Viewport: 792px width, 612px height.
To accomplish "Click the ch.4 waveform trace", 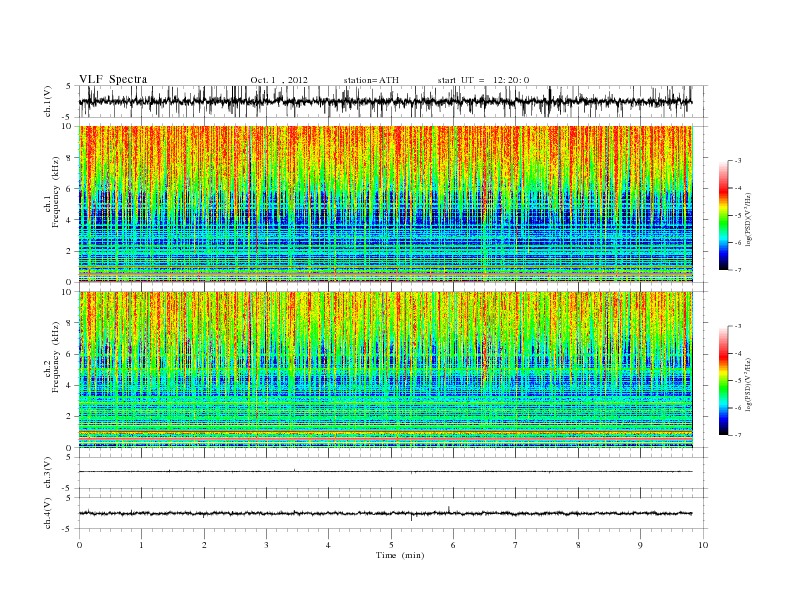I will [x=385, y=513].
